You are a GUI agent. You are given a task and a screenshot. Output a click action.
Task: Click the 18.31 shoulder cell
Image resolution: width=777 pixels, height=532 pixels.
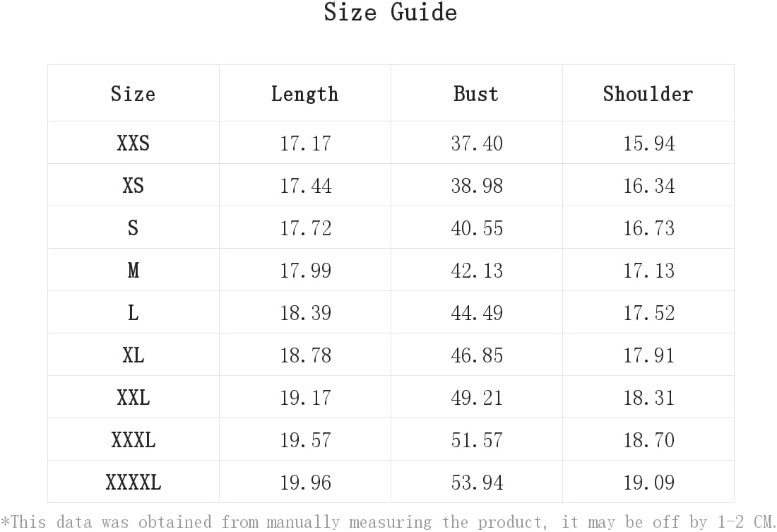point(648,397)
